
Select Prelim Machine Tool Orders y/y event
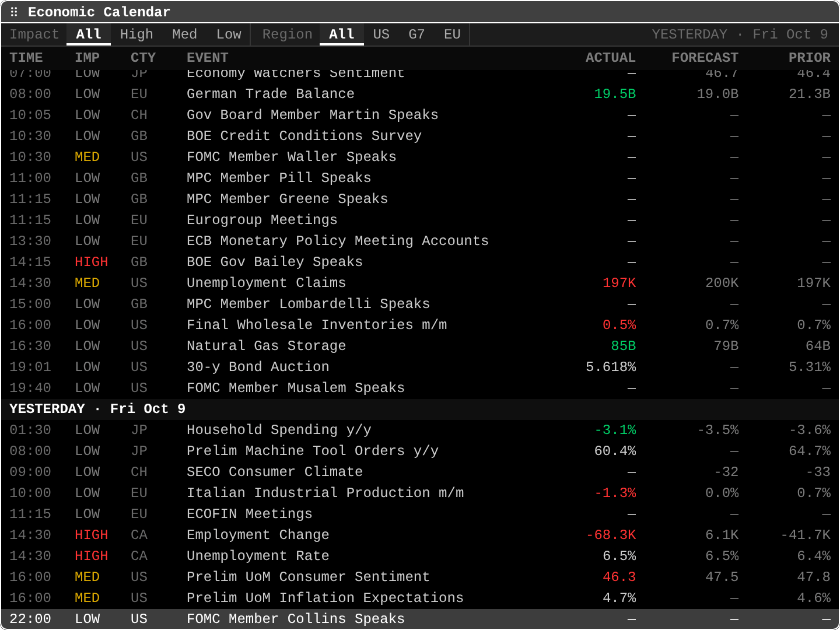pos(420,451)
